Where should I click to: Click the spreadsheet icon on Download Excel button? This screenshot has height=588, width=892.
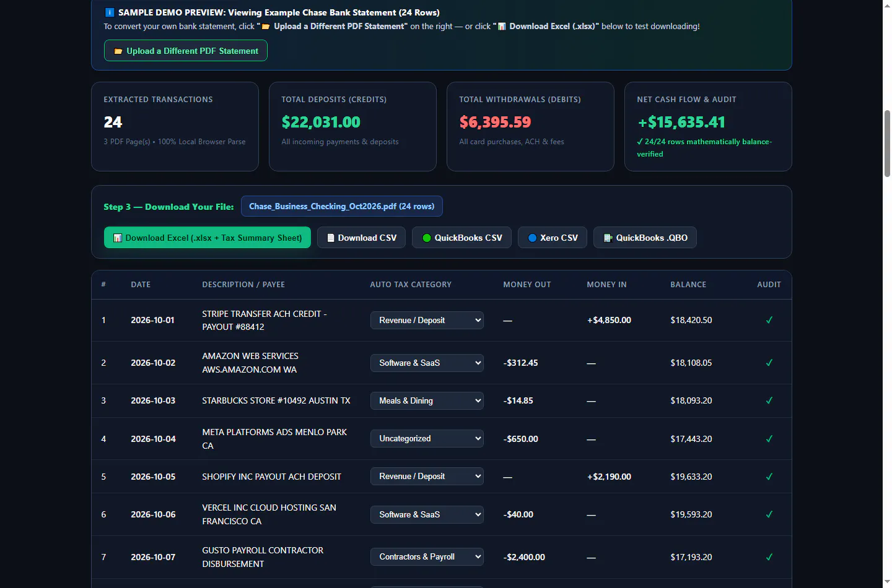pos(118,238)
